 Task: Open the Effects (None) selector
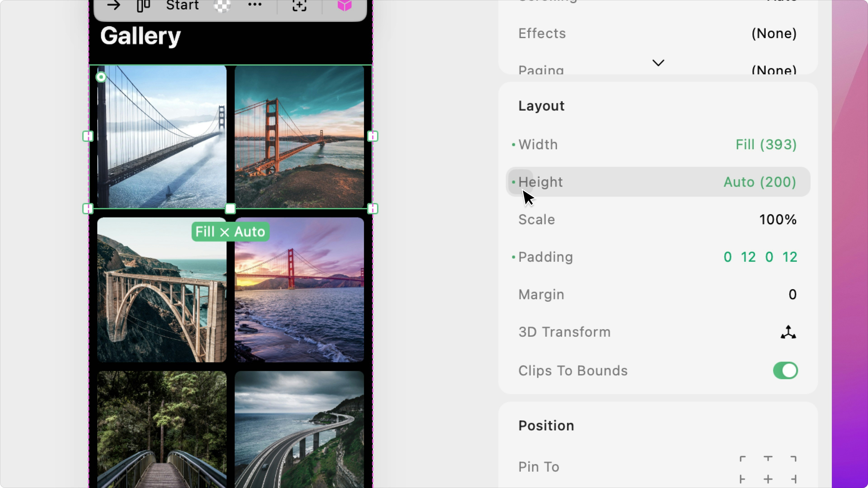click(774, 33)
